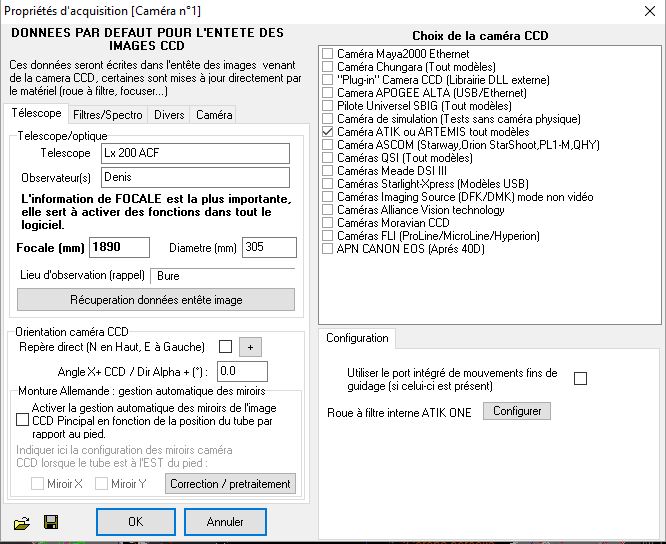Click the Configuration tab
This screenshot has height=544, width=666.
pyautogui.click(x=357, y=338)
